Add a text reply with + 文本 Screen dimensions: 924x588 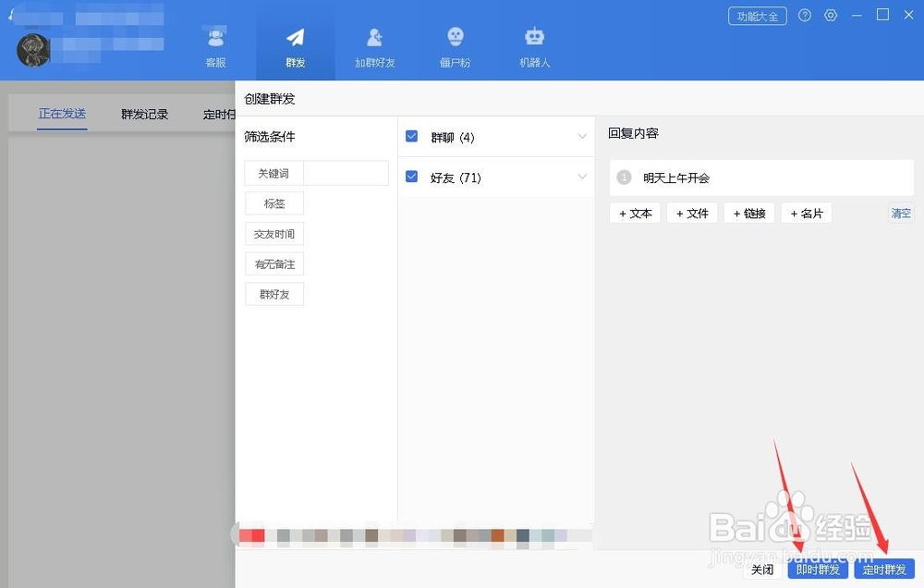[636, 213]
